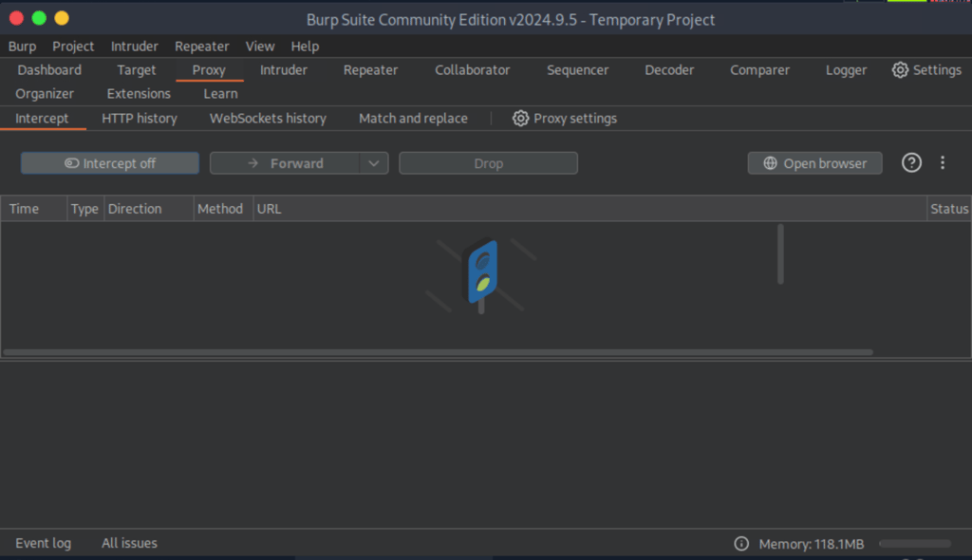The width and height of the screenshot is (972, 560).
Task: Click the horizontal scrollbar under the table
Action: tap(438, 352)
